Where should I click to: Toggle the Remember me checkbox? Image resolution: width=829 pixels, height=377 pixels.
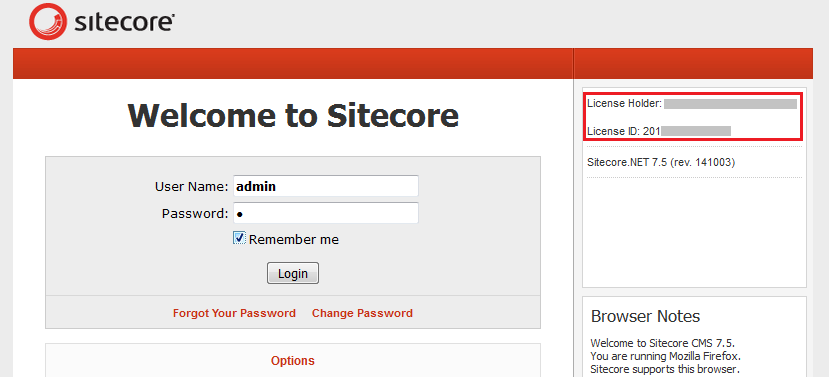(x=240, y=238)
